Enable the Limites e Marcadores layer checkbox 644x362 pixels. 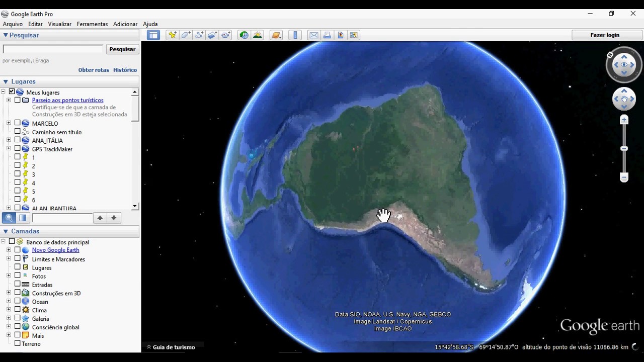click(x=17, y=258)
